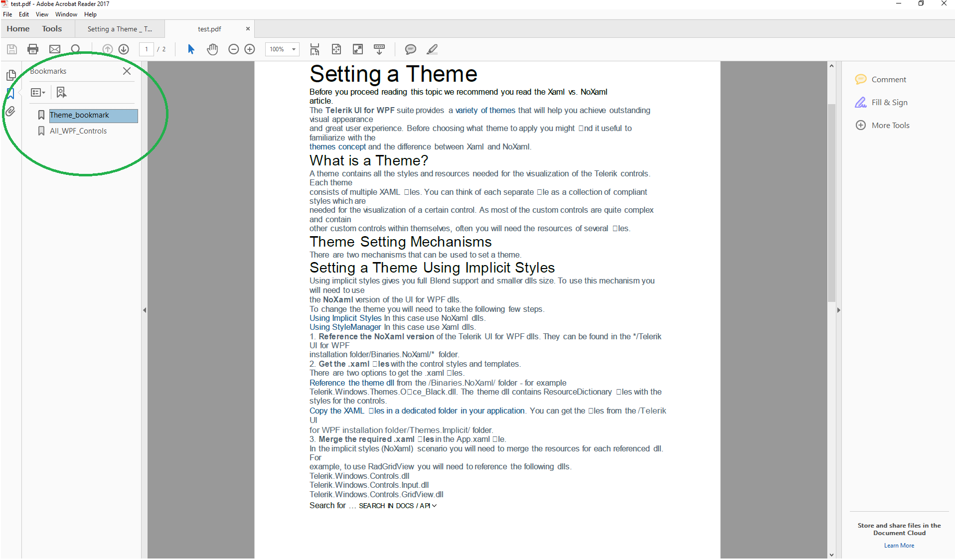Switch to the Home tab
The width and height of the screenshot is (955, 560).
tap(18, 29)
